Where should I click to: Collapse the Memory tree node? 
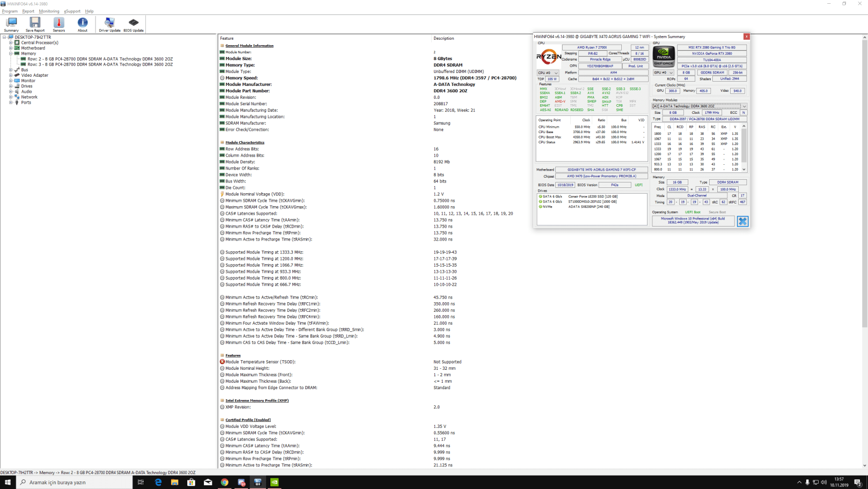[x=11, y=53]
